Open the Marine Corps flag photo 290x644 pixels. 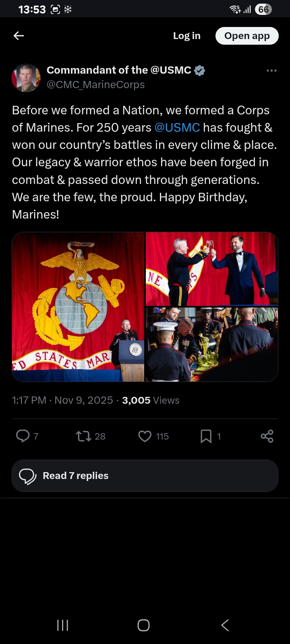tap(78, 307)
